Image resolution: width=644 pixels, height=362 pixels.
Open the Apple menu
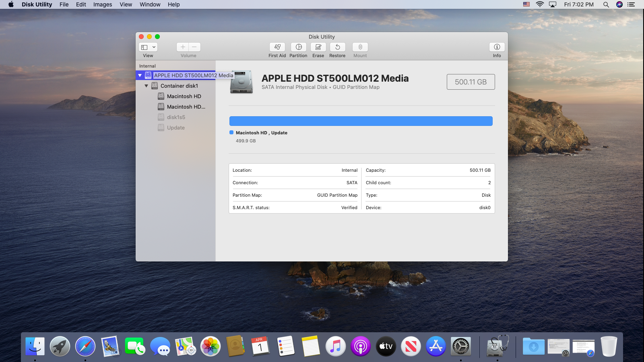point(11,4)
